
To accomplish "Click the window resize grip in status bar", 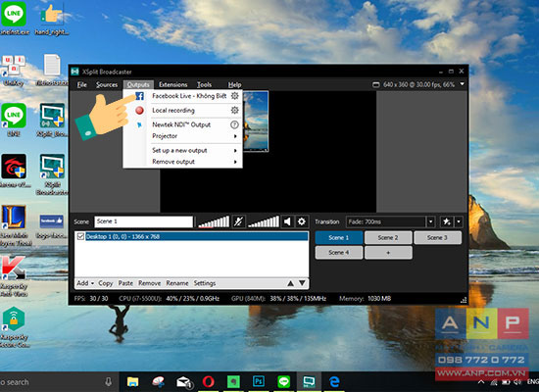I will [x=463, y=300].
